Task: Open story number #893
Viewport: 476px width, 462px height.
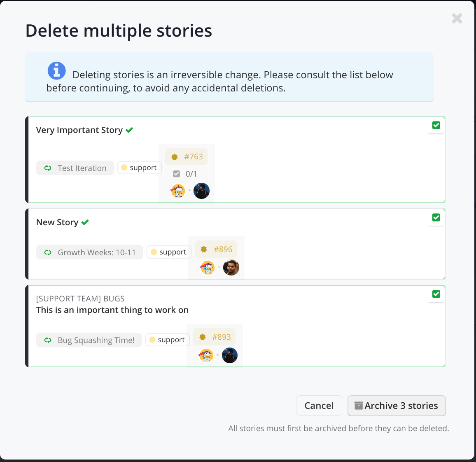Action: [215, 337]
